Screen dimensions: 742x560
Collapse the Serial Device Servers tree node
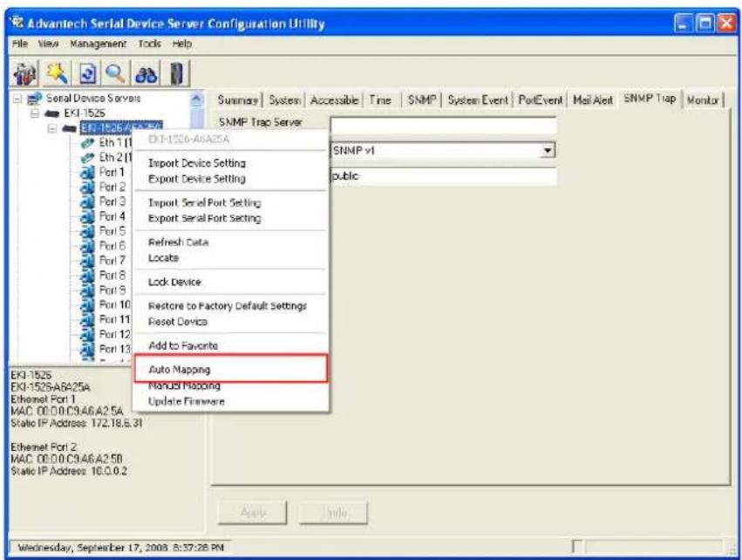[17, 99]
